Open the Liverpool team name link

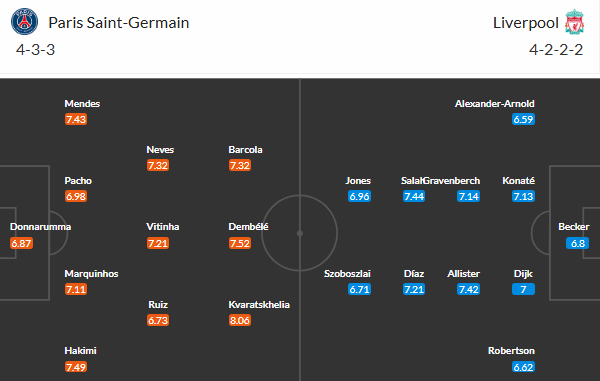click(525, 23)
